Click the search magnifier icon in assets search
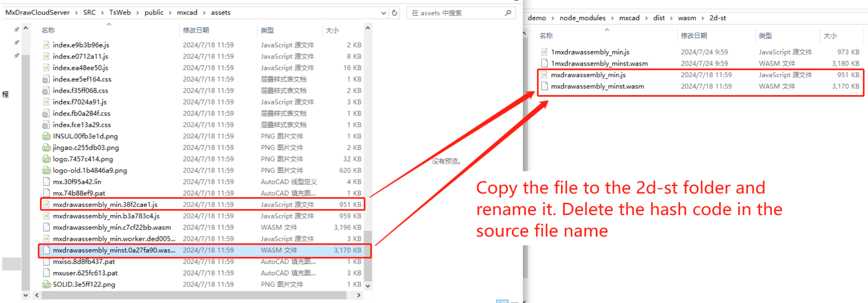The width and height of the screenshot is (868, 303). pyautogui.click(x=508, y=13)
